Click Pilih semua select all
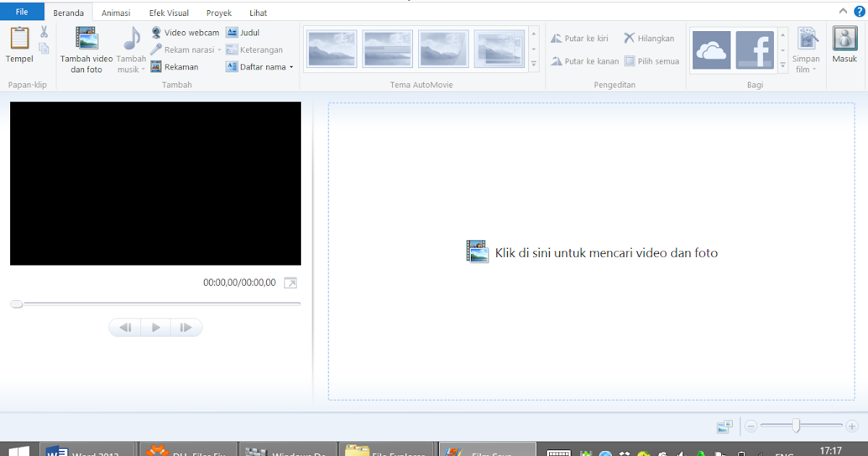The image size is (868, 456). (652, 62)
